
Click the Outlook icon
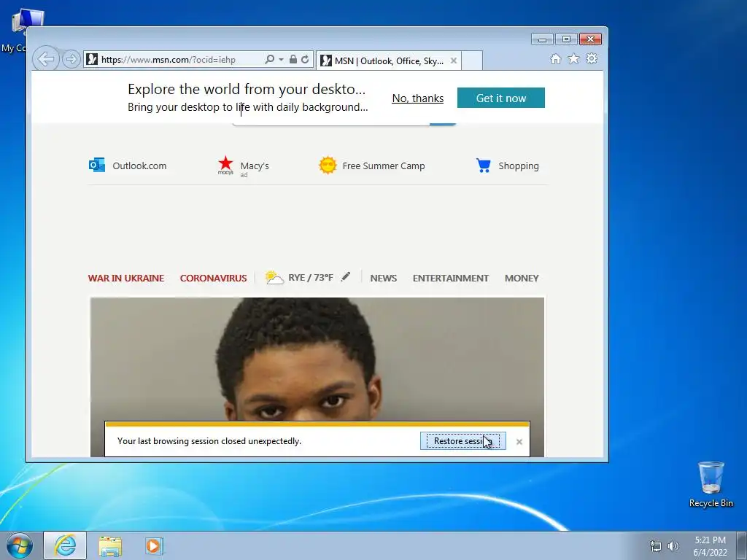tap(97, 165)
